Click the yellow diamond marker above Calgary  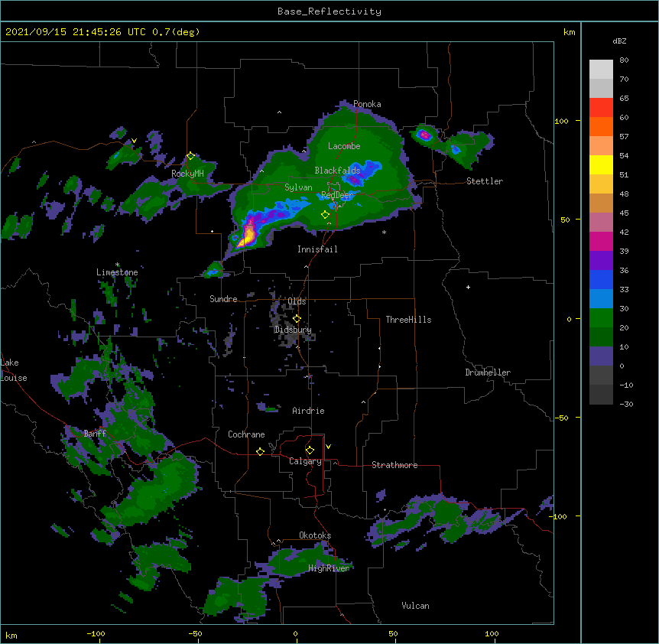(310, 450)
